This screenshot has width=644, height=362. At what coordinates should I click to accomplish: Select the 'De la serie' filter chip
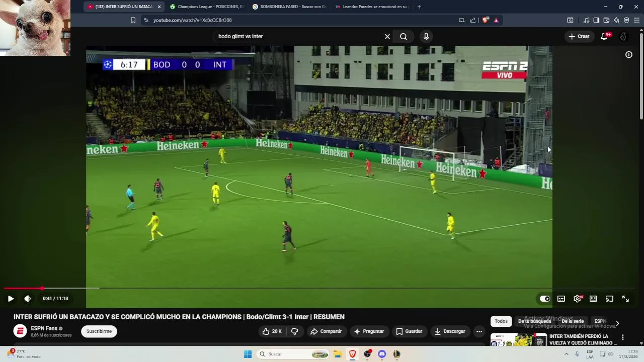point(573,321)
